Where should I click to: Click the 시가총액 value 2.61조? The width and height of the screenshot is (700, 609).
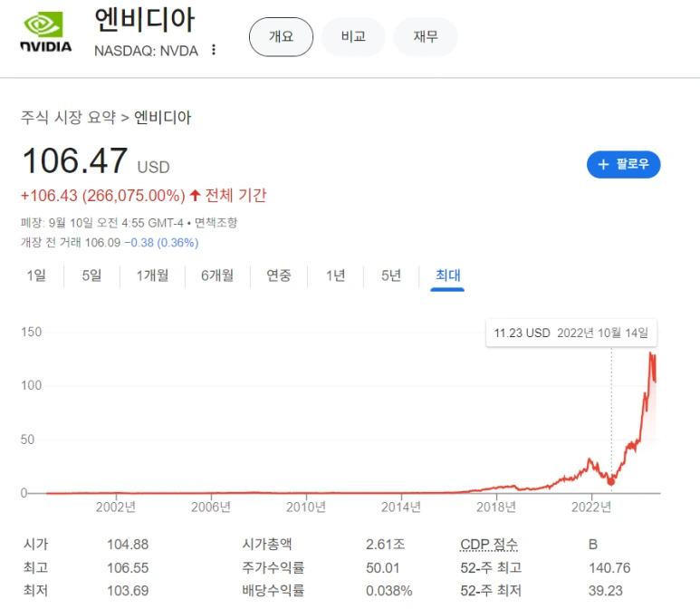point(385,545)
